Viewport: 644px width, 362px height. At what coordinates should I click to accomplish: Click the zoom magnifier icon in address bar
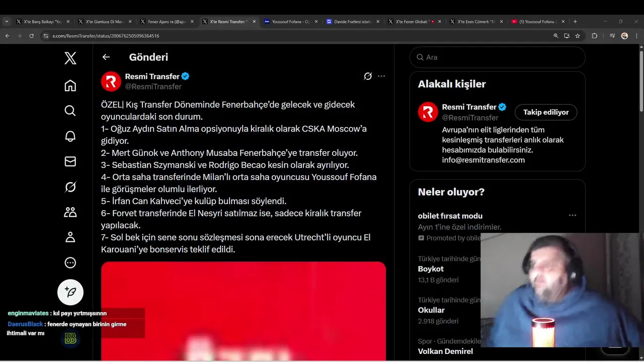pyautogui.click(x=556, y=36)
